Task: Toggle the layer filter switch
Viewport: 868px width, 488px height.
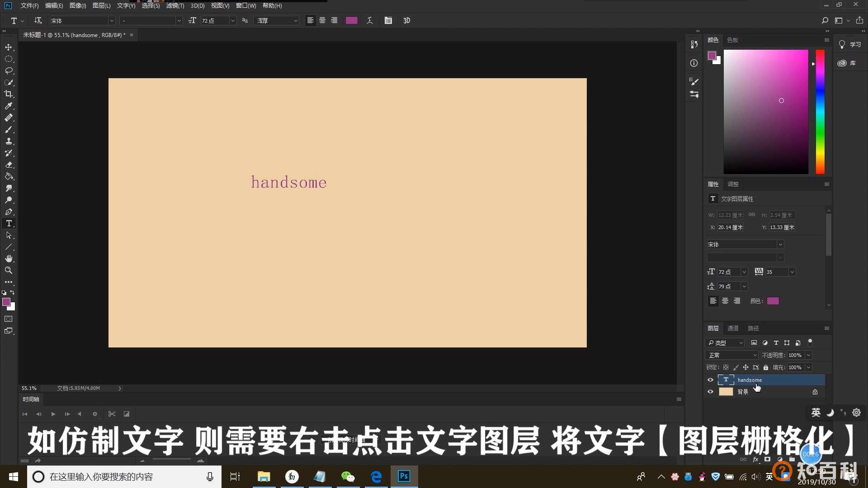Action: (x=810, y=343)
